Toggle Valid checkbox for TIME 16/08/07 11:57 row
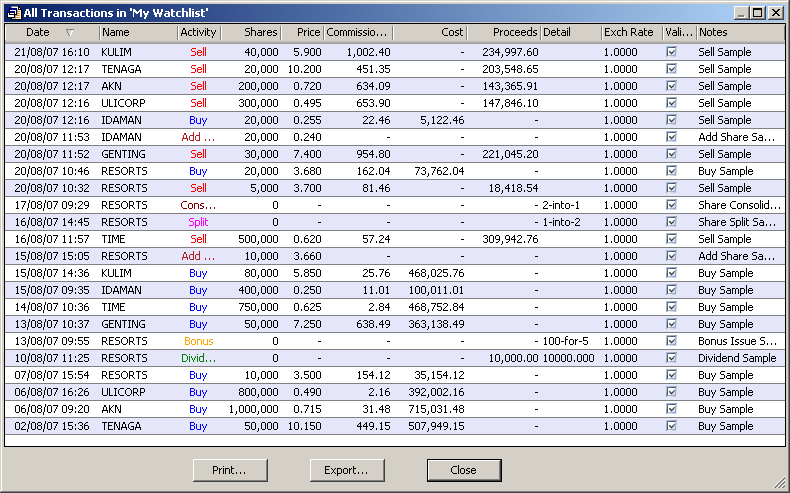Screen dimensions: 790x493 pyautogui.click(x=671, y=239)
